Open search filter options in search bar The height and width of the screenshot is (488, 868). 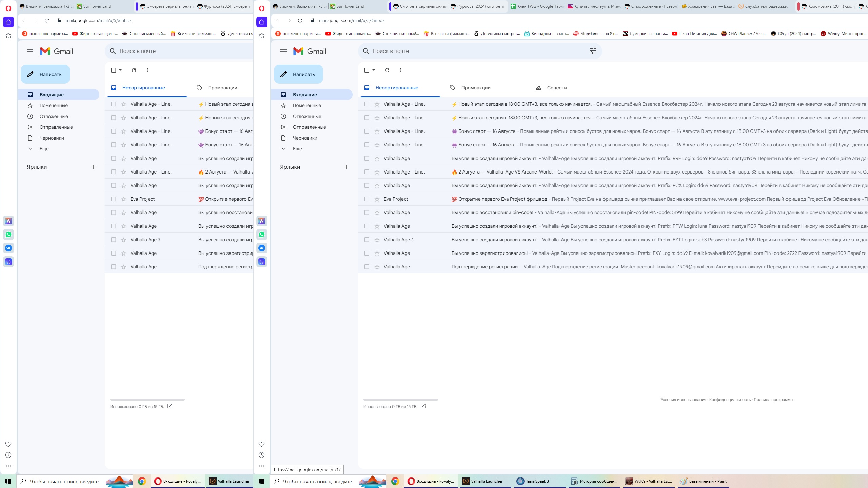tap(592, 51)
